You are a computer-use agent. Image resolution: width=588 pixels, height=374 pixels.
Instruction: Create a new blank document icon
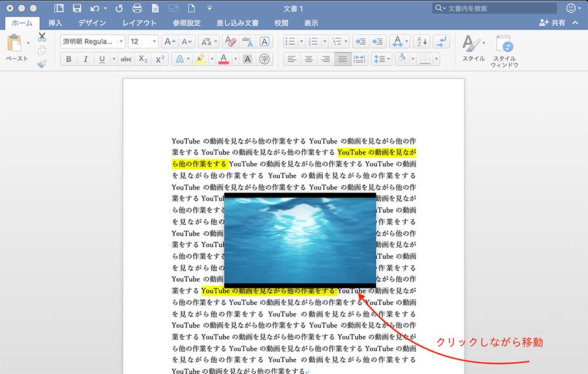point(191,8)
